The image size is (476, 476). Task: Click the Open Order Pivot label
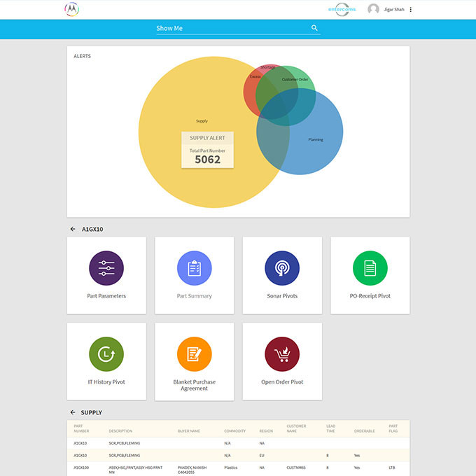[x=282, y=382]
